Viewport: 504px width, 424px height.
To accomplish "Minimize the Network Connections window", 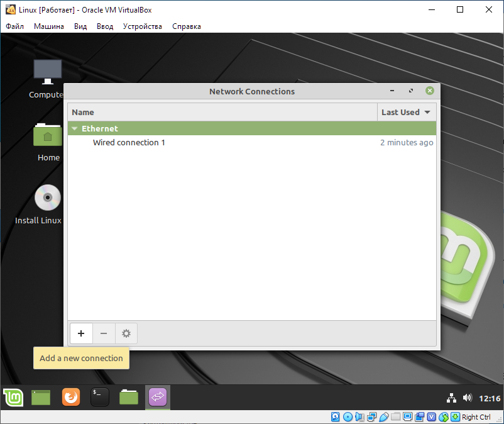I will 392,91.
